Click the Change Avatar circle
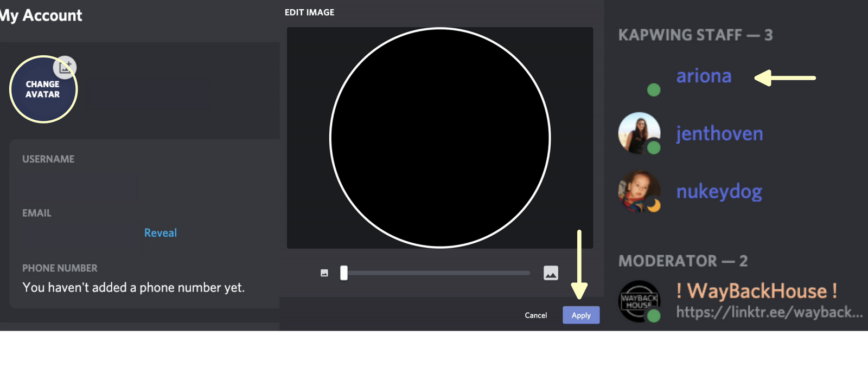This screenshot has width=868, height=382. (43, 90)
